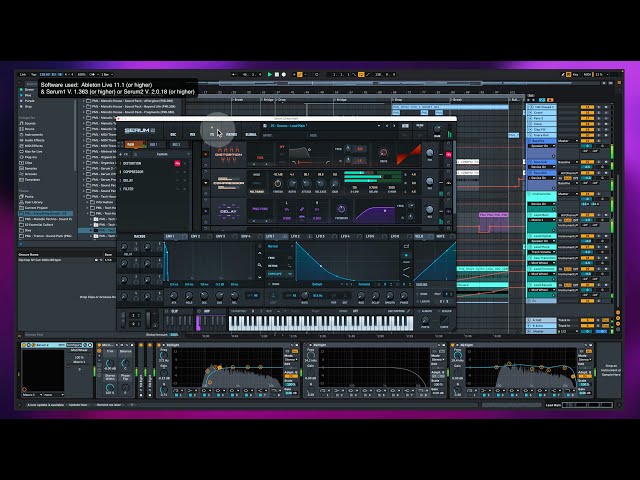Click the magnifier zoom icon beside envelope graph
Viewport: 640px width, 480px height.
click(260, 265)
